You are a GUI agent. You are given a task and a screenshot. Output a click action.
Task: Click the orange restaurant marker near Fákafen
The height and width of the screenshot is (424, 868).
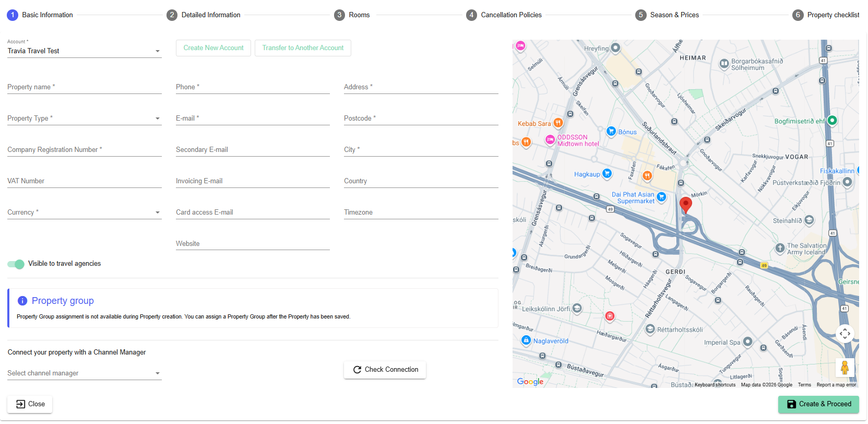[x=647, y=175]
